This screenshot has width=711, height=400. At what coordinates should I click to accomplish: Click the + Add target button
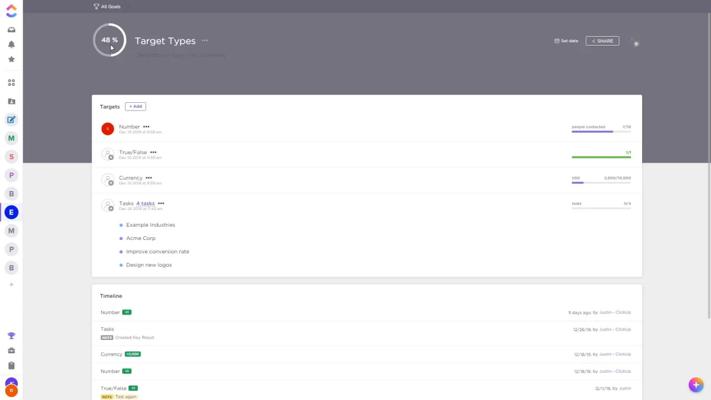coord(136,106)
